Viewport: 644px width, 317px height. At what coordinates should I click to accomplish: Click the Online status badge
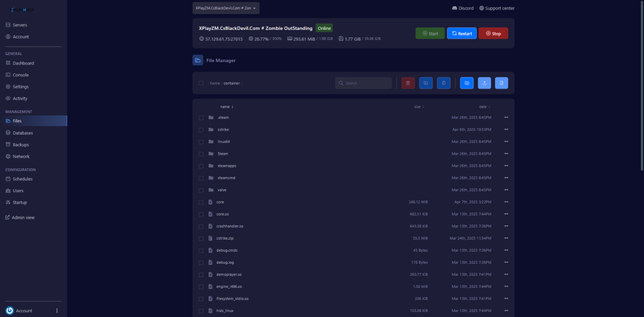coord(324,28)
